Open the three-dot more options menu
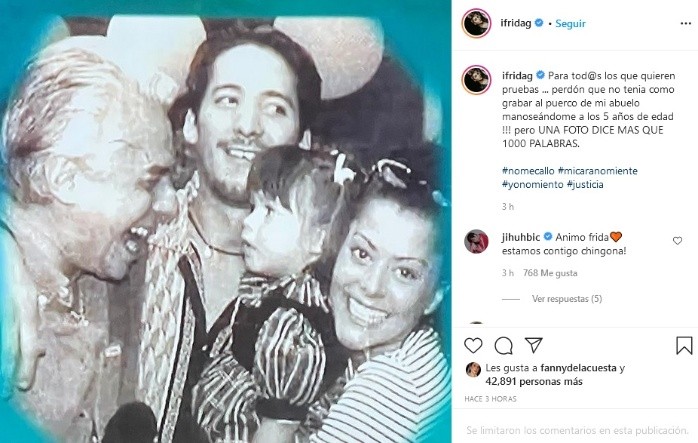698x443 pixels. [686, 24]
